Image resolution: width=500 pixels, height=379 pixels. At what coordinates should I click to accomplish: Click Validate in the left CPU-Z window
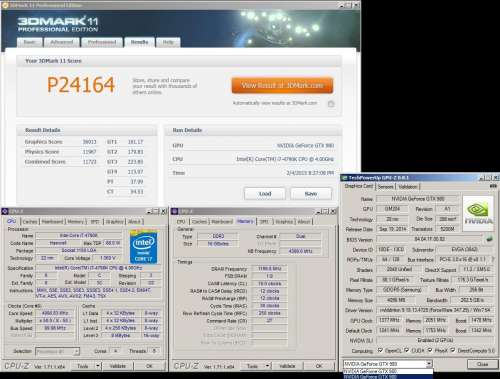[118, 366]
